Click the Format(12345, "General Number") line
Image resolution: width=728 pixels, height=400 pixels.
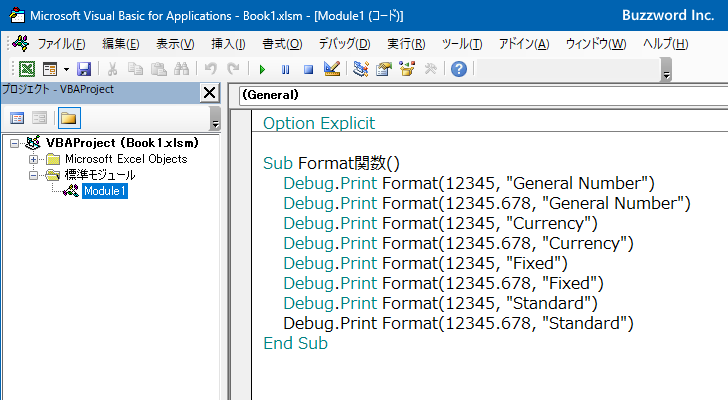469,183
